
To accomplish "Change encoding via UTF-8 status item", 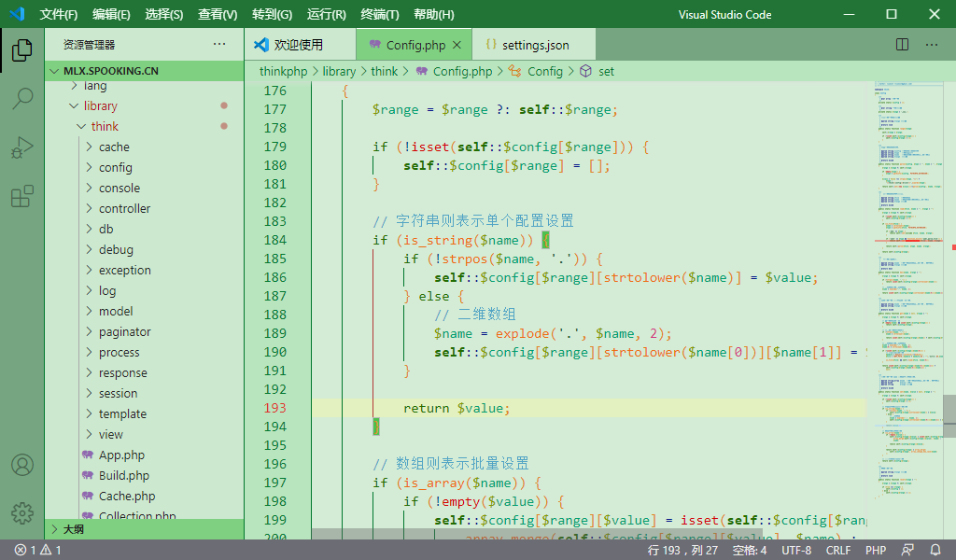I will point(796,550).
